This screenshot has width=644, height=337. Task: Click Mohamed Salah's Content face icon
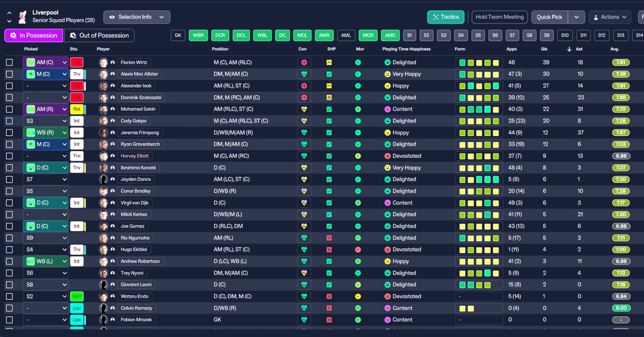point(387,109)
